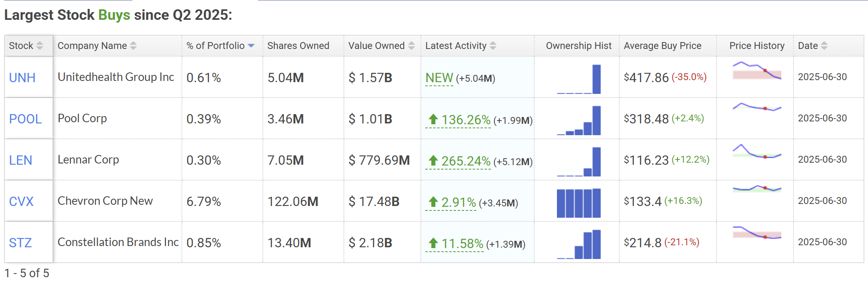The height and width of the screenshot is (293, 868).
Task: Select the Pool Corp company name
Action: click(x=82, y=118)
